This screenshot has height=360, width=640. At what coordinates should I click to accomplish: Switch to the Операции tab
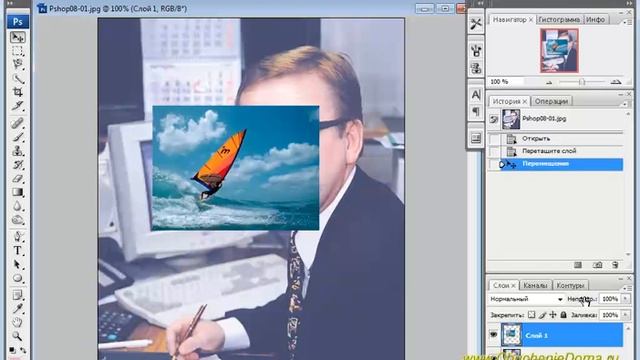551,101
